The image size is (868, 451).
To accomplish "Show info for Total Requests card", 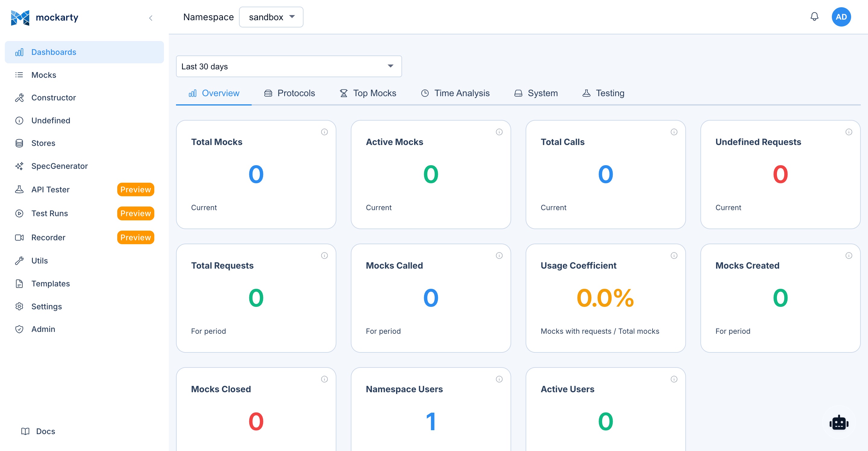I will (324, 256).
